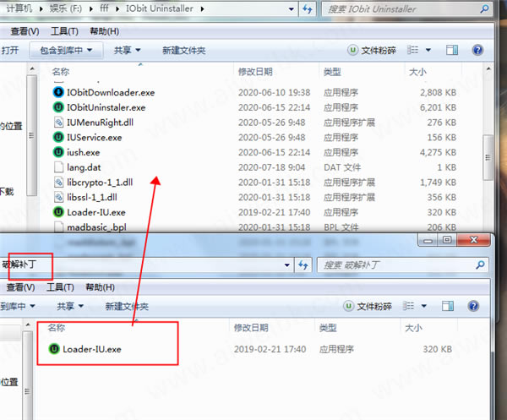The height and width of the screenshot is (420, 507).
Task: Navigate to IObit Uninstaller breadcrumb
Action: tap(160, 8)
